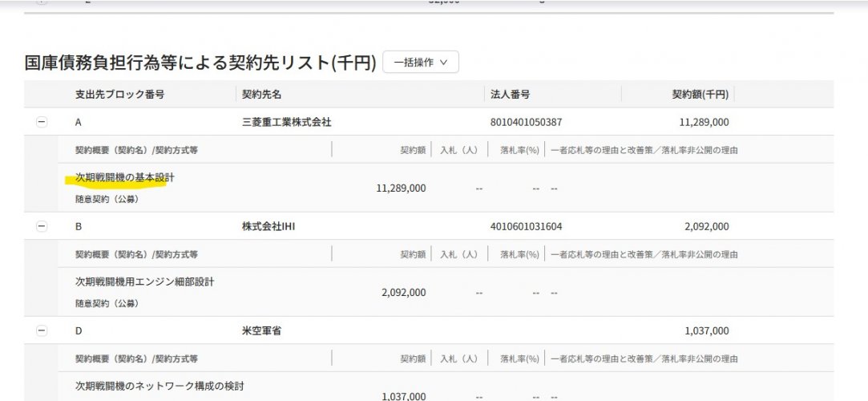Screen dimensions: 868x401
Task: Click 11,289,000 in the 三菱重工業 header row
Action: (x=704, y=123)
